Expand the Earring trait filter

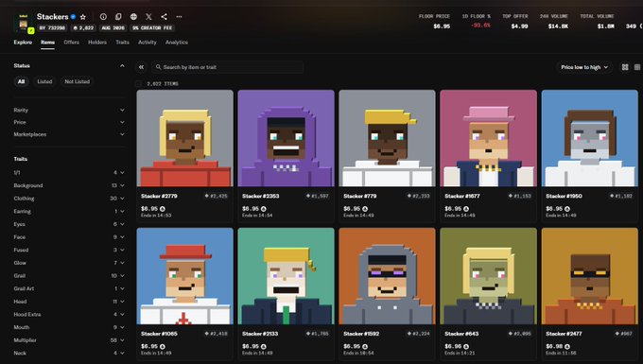(x=69, y=212)
